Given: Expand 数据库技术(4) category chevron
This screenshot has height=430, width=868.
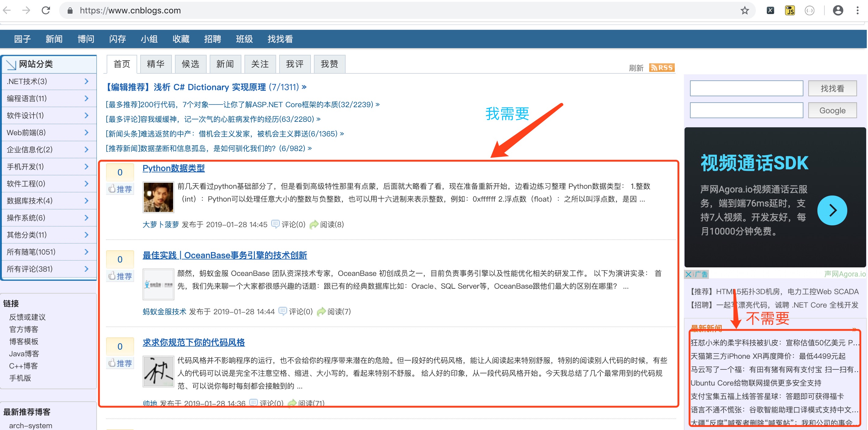Looking at the screenshot, I should pos(86,201).
